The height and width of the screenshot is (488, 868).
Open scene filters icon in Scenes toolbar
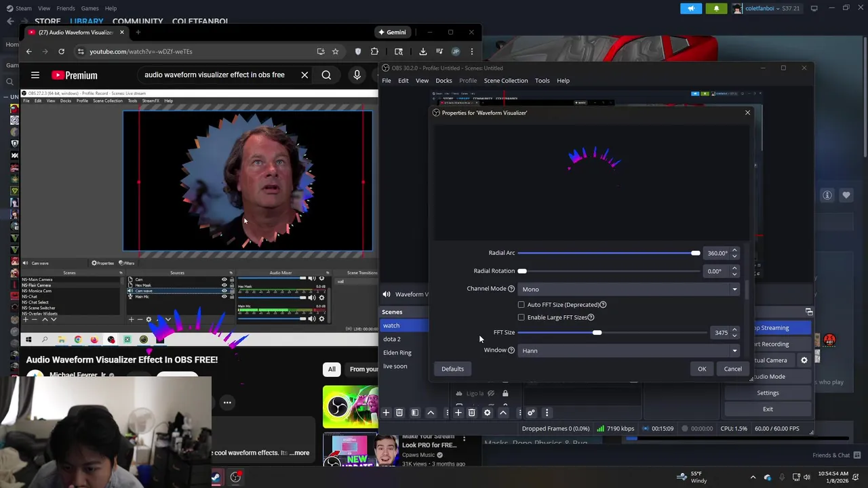pyautogui.click(x=415, y=413)
